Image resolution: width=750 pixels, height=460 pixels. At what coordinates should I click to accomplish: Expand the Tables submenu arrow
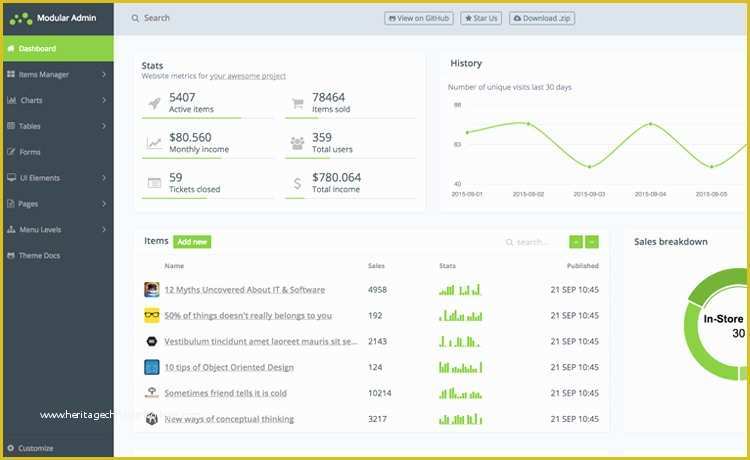104,126
